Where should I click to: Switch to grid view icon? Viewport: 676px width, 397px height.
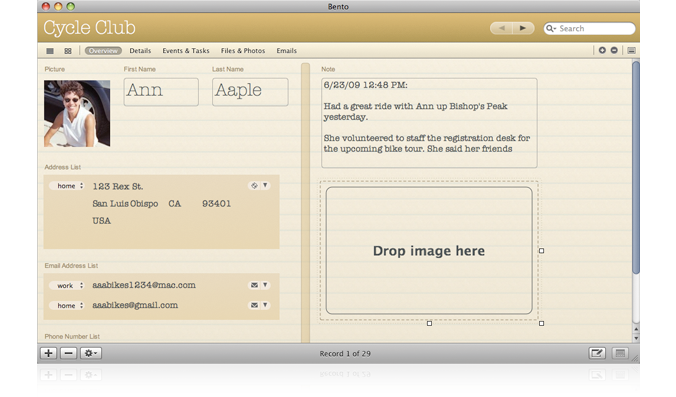68,51
